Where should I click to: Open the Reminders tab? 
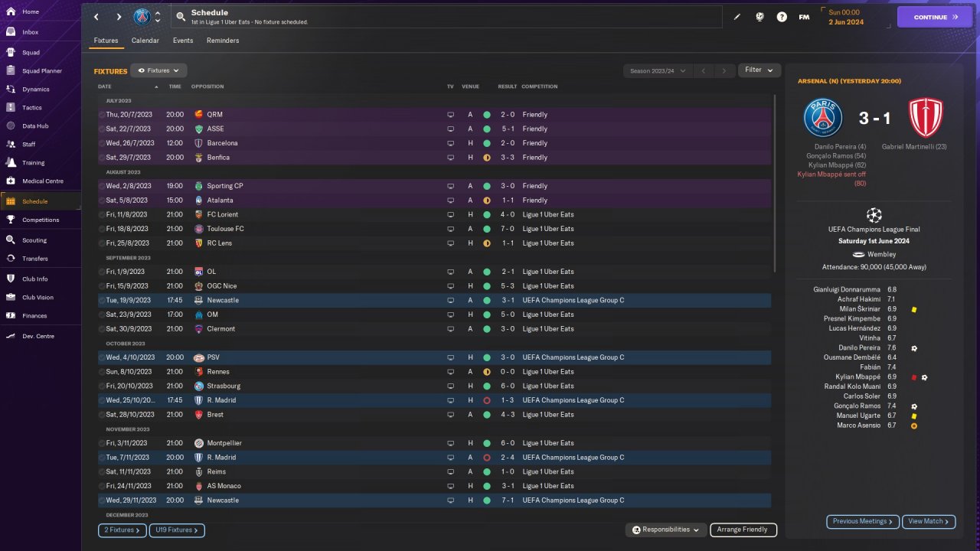[223, 41]
